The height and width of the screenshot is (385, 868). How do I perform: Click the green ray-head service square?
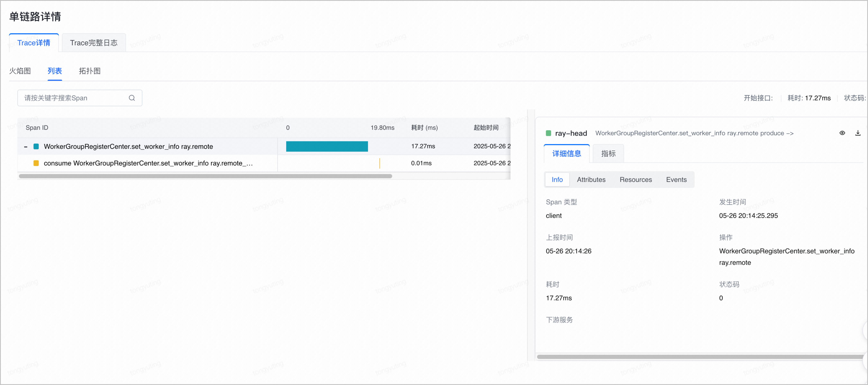click(548, 133)
